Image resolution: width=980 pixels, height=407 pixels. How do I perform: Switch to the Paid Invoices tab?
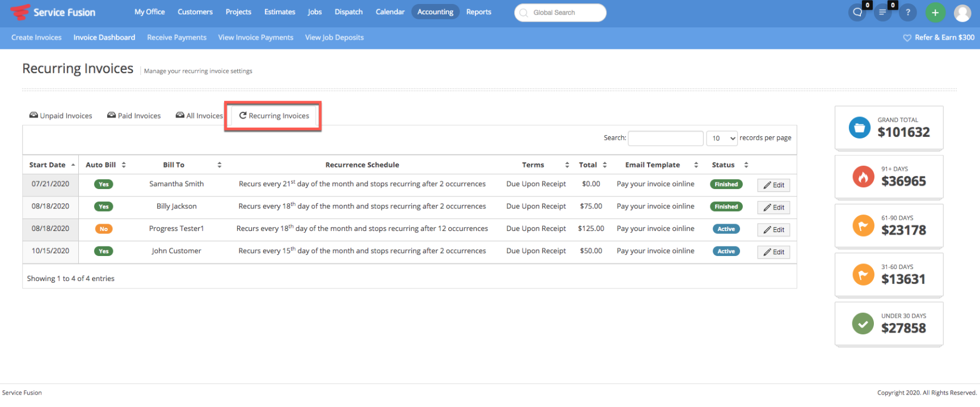[134, 116]
